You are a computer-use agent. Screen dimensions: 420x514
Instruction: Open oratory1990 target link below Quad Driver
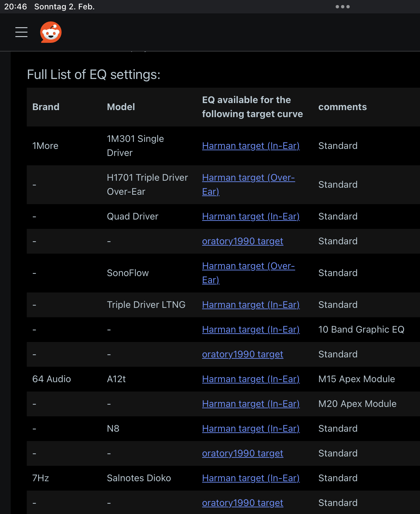[x=243, y=241]
